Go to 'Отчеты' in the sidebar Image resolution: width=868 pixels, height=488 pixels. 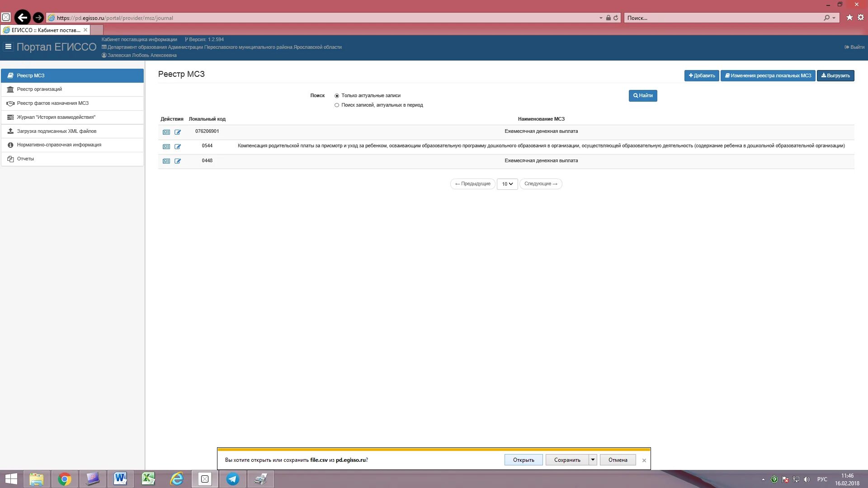(x=25, y=159)
